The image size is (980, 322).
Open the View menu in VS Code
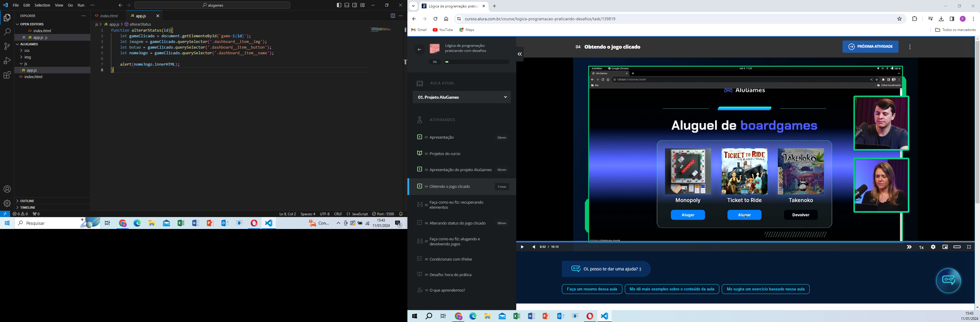59,5
